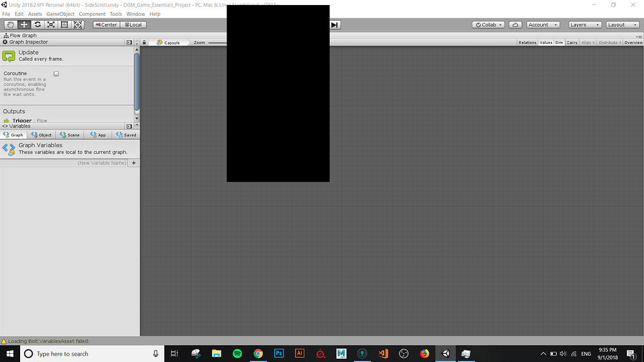Open the Layout dropdown
The width and height of the screenshot is (644, 362).
pos(621,25)
